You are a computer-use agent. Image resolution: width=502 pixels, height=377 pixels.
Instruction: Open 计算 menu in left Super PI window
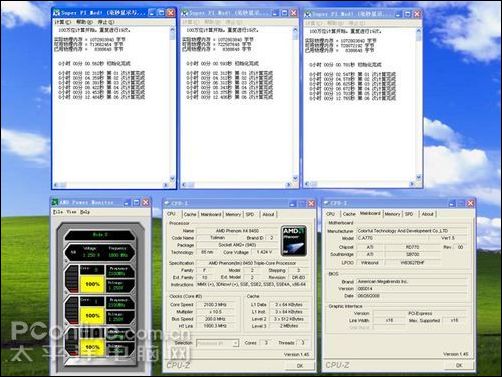pyautogui.click(x=62, y=22)
